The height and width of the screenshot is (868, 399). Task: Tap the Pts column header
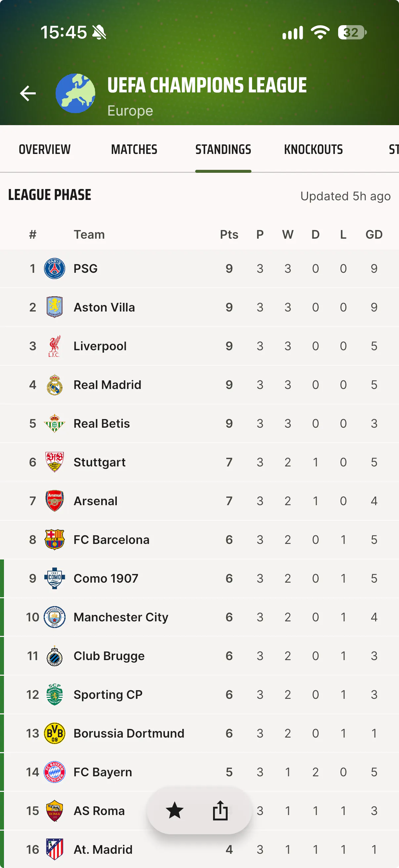(x=229, y=234)
